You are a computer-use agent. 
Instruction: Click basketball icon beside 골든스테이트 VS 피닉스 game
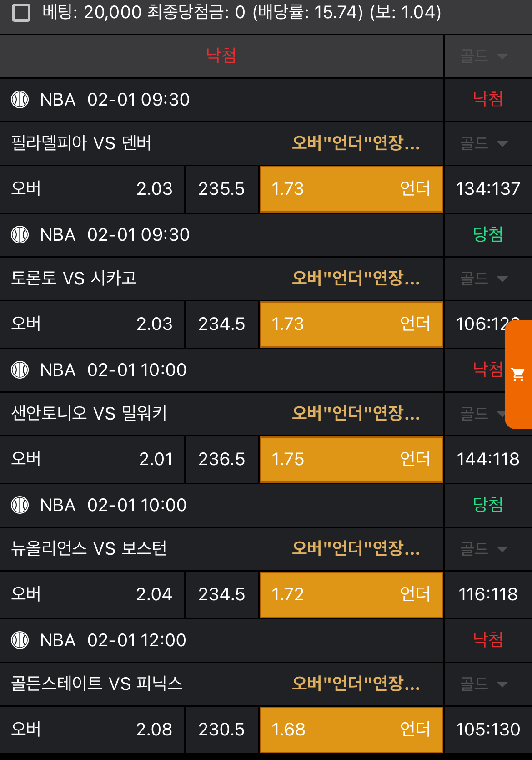pos(20,640)
